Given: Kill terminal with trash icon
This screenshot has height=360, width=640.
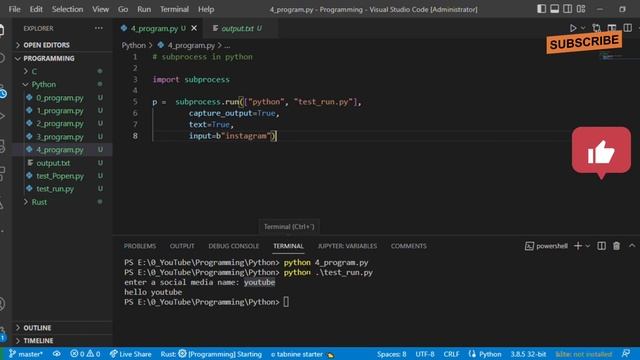Looking at the screenshot, I should point(616,246).
